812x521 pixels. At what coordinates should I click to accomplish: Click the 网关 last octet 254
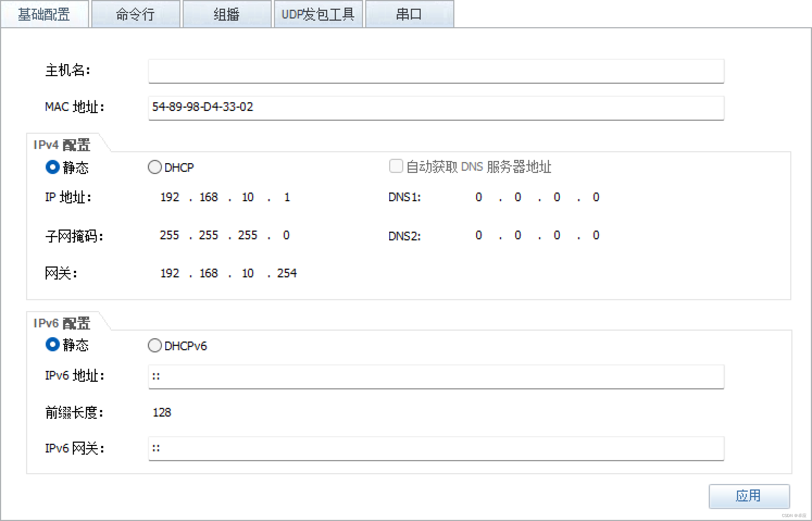pyautogui.click(x=287, y=273)
